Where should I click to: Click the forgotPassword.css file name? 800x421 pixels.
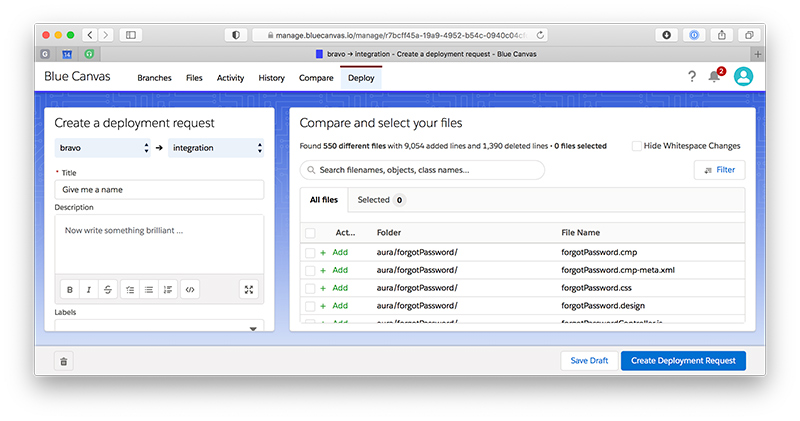pyautogui.click(x=596, y=288)
